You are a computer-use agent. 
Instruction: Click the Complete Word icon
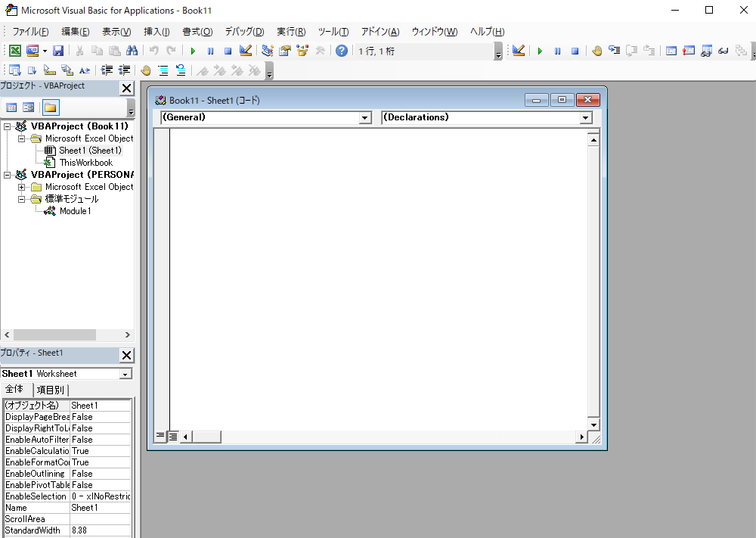tap(85, 70)
